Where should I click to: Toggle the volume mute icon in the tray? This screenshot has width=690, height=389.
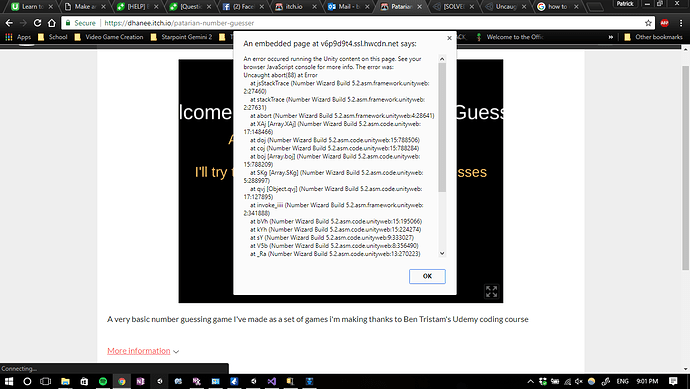click(579, 382)
